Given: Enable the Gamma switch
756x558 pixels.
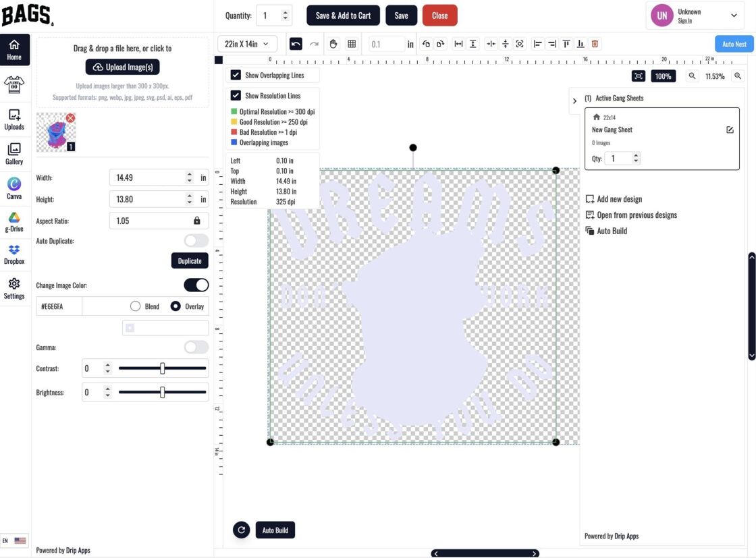Looking at the screenshot, I should [x=196, y=347].
